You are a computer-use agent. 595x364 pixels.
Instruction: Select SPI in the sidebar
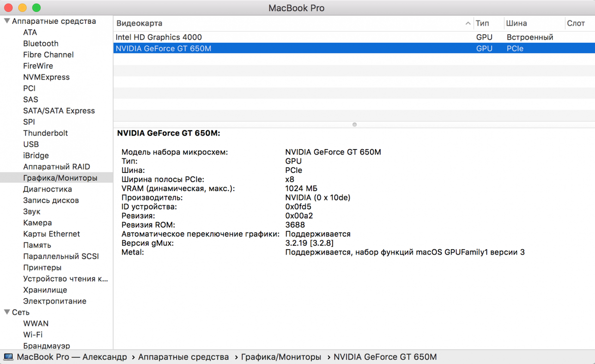click(29, 122)
